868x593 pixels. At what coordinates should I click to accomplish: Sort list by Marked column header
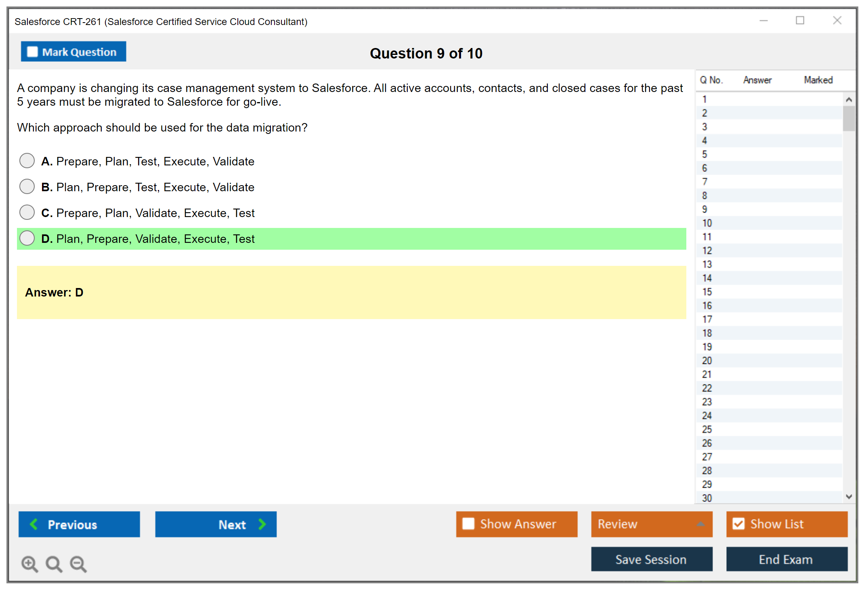[x=818, y=80]
